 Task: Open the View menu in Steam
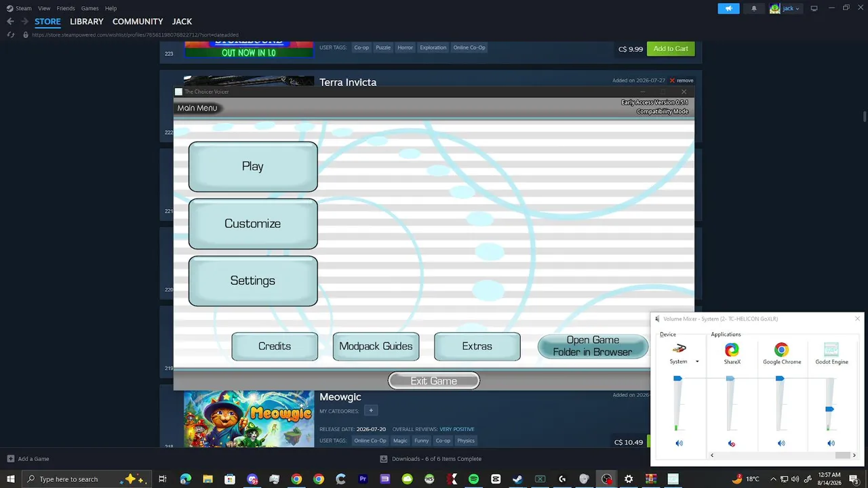(x=44, y=8)
